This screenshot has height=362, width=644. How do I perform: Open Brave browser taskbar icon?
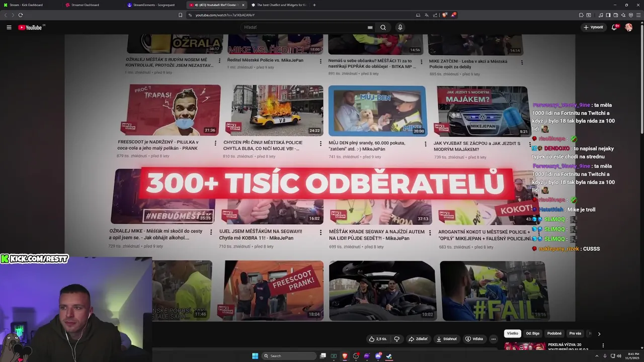click(345, 356)
